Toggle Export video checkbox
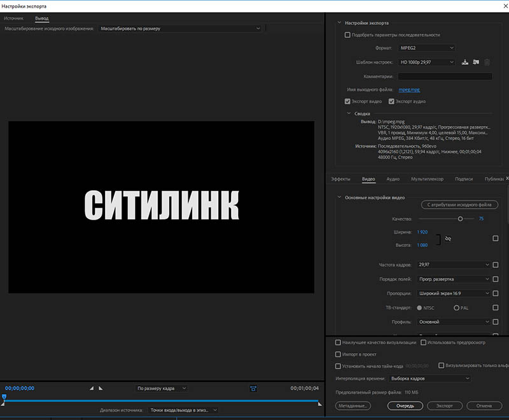 347,101
